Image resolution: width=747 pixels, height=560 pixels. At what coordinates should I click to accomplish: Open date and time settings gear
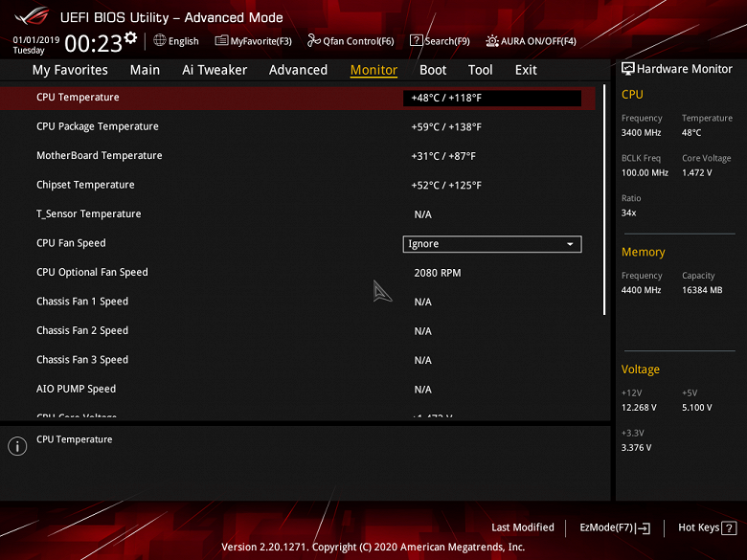130,38
